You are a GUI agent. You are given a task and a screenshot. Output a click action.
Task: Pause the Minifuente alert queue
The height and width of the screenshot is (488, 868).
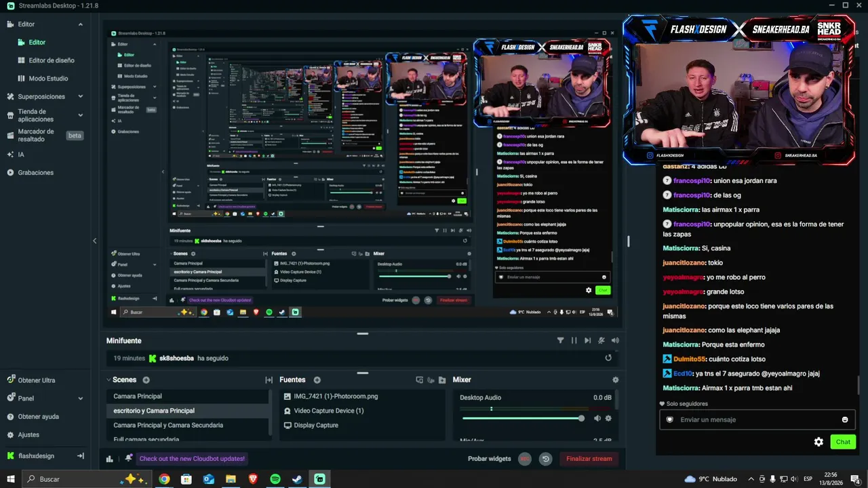pyautogui.click(x=574, y=341)
